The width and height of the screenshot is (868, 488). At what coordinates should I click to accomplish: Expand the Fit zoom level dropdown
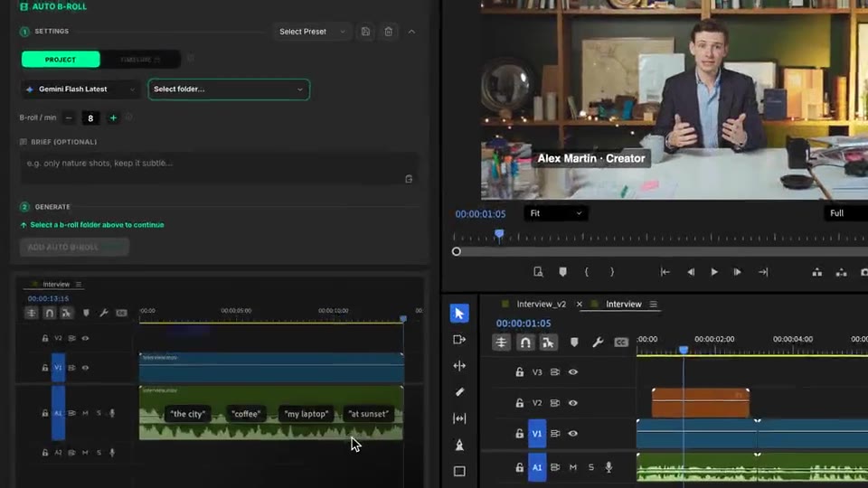[556, 213]
